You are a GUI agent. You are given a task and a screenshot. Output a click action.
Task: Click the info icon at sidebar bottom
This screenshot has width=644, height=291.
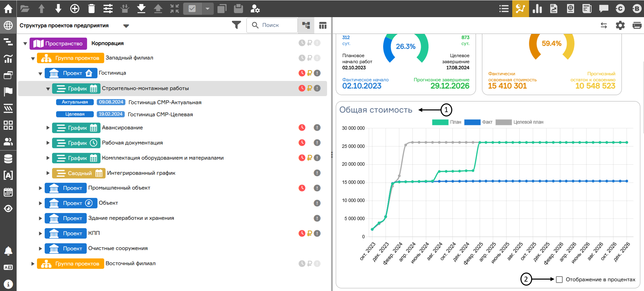(8, 284)
